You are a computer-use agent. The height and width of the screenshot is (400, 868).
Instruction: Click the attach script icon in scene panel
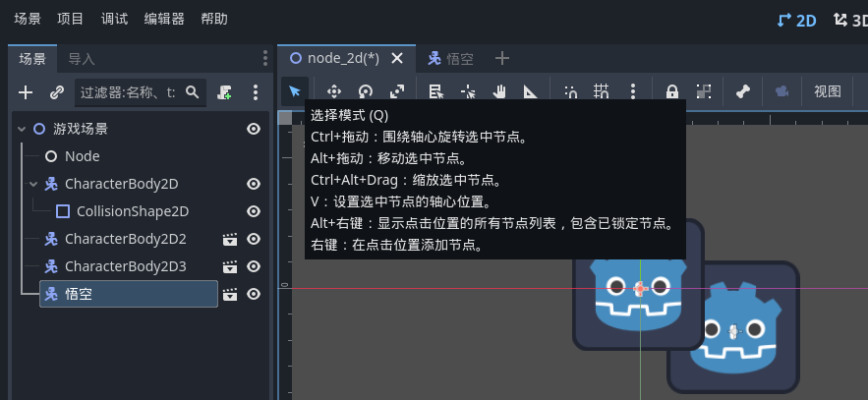point(225,92)
